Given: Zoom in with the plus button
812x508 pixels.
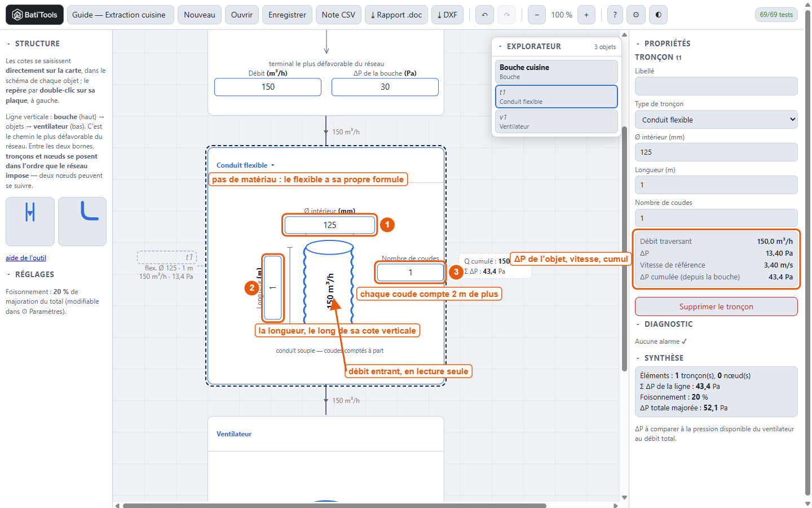Looking at the screenshot, I should [586, 15].
